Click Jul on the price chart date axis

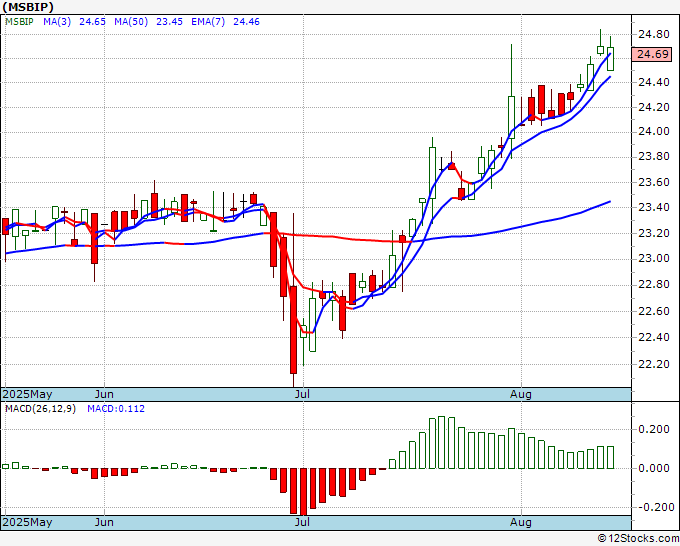point(302,394)
